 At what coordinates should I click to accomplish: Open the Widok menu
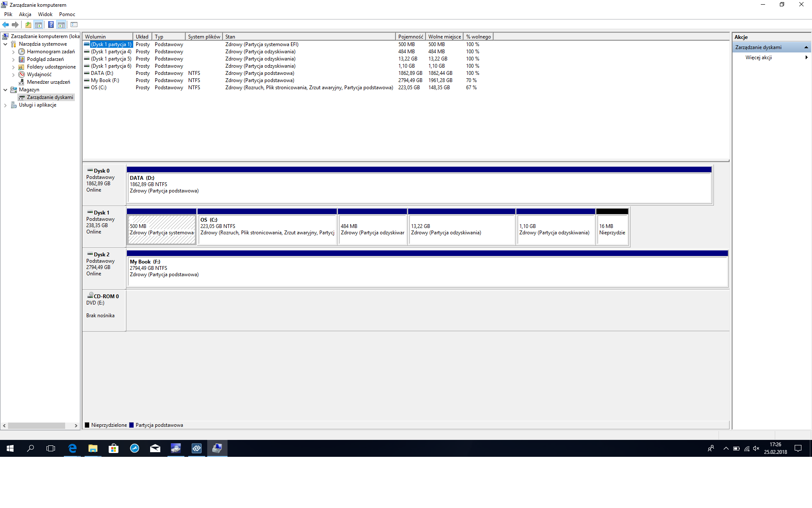45,14
